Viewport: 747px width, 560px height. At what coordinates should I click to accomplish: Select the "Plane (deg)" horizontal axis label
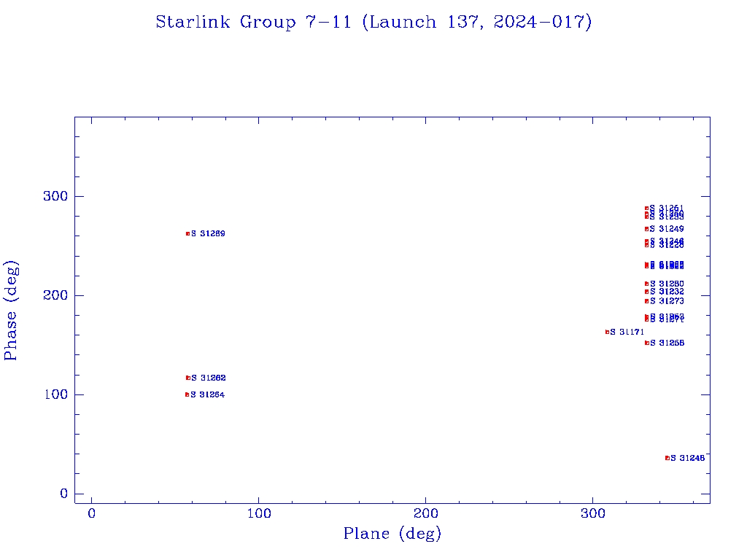click(x=392, y=534)
